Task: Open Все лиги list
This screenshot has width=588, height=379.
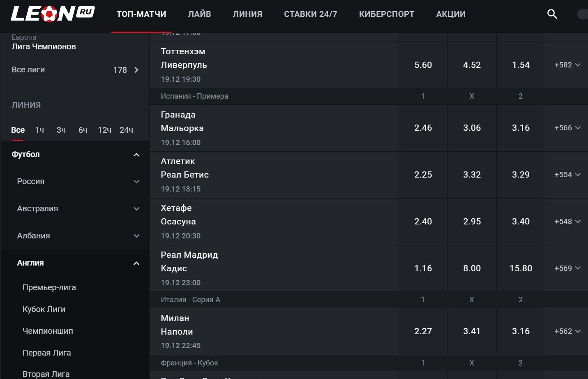Action: coord(75,70)
